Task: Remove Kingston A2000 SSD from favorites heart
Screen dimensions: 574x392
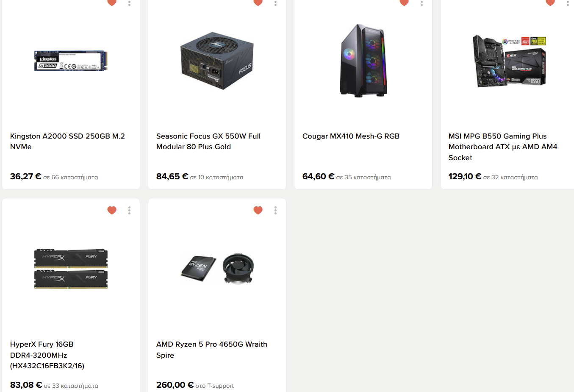Action: [112, 3]
